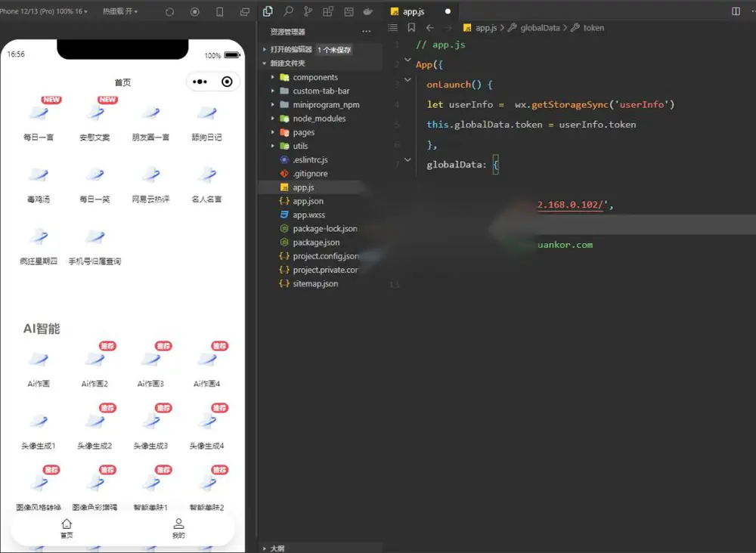Open the 热重载 dropdown

[120, 11]
